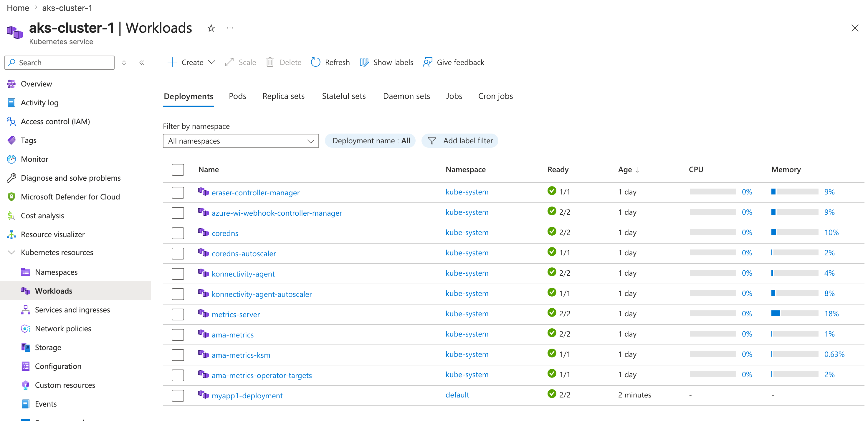Open the All namespaces filter dropdown
Viewport: 868px width, 421px height.
[241, 141]
